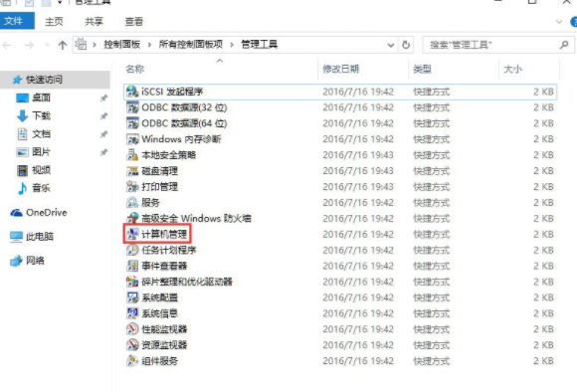
Task: Select the 本地安全策略 icon
Action: 132,155
